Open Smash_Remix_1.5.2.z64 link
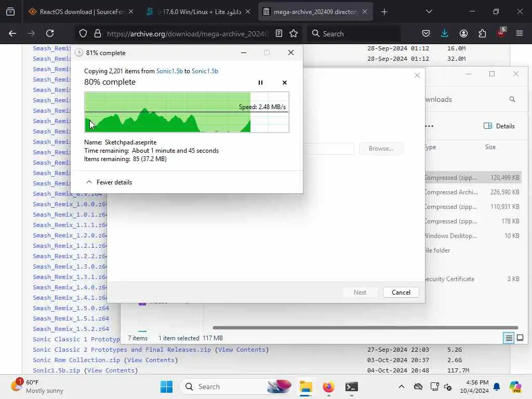The image size is (532, 399). 71,329
